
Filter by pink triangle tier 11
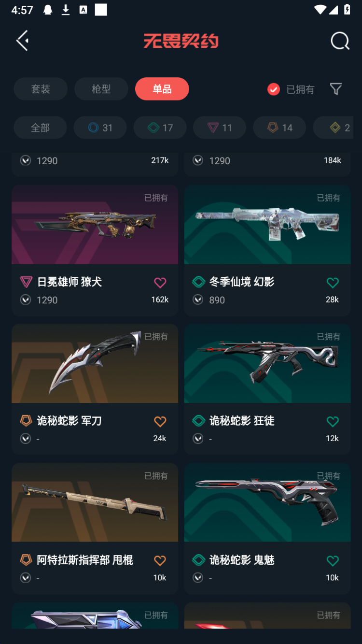[220, 128]
